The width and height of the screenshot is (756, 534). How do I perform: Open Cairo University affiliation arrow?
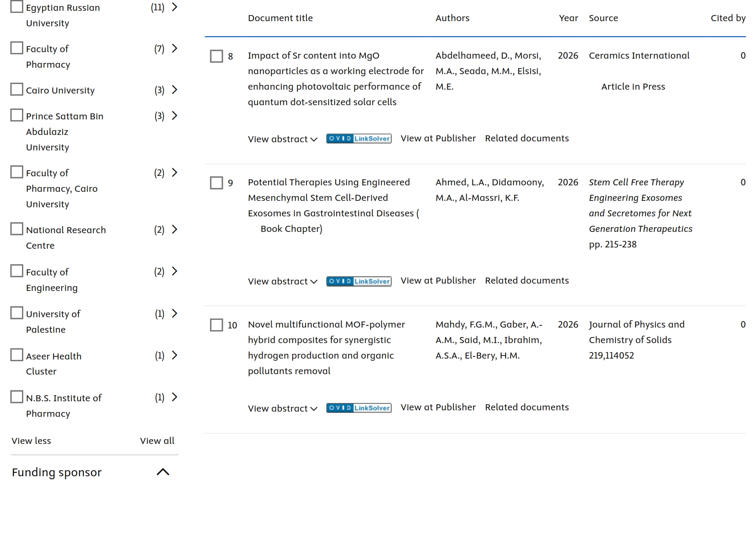(x=175, y=90)
